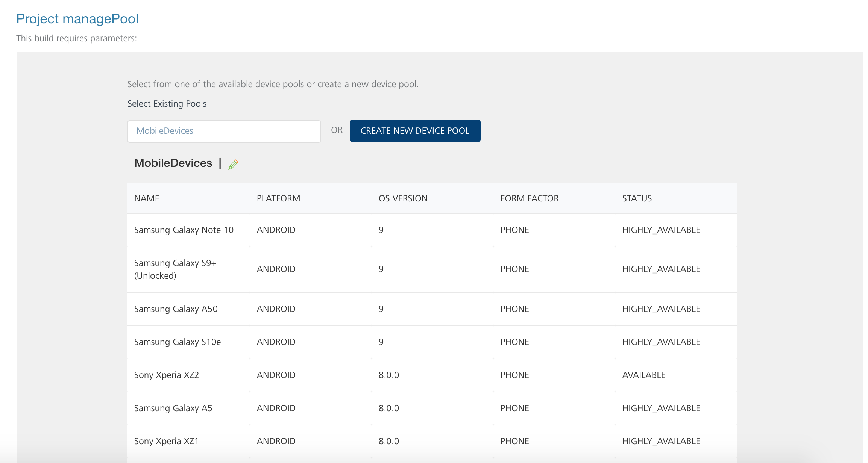This screenshot has width=868, height=463.
Task: Click the green pencil edit icon
Action: (x=233, y=164)
